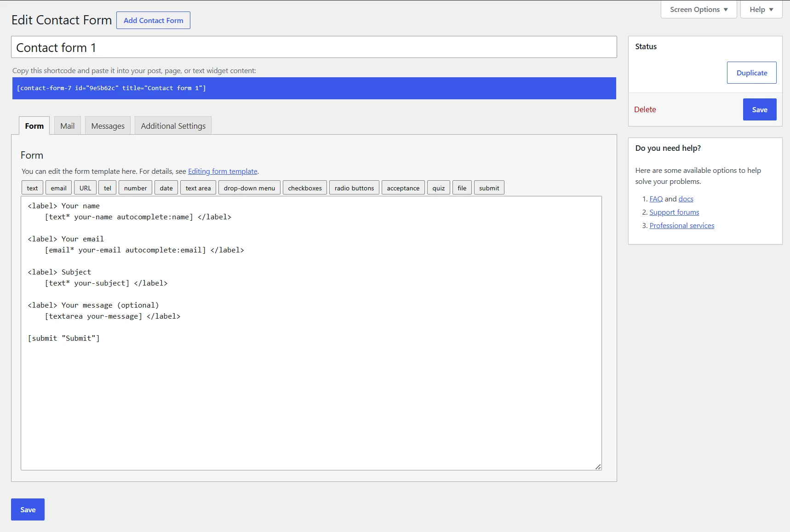This screenshot has height=532, width=790.
Task: Click the line '<label> Subject'
Action: [59, 272]
